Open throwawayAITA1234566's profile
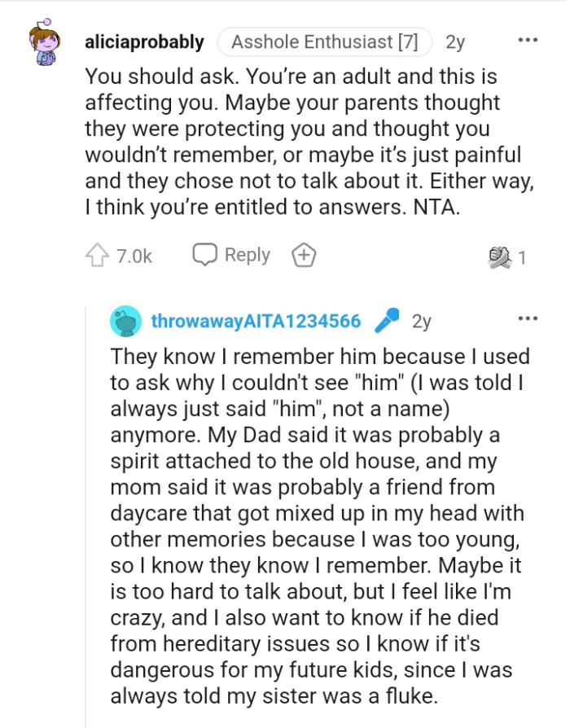Screen dimensions: 570x728 (257, 321)
